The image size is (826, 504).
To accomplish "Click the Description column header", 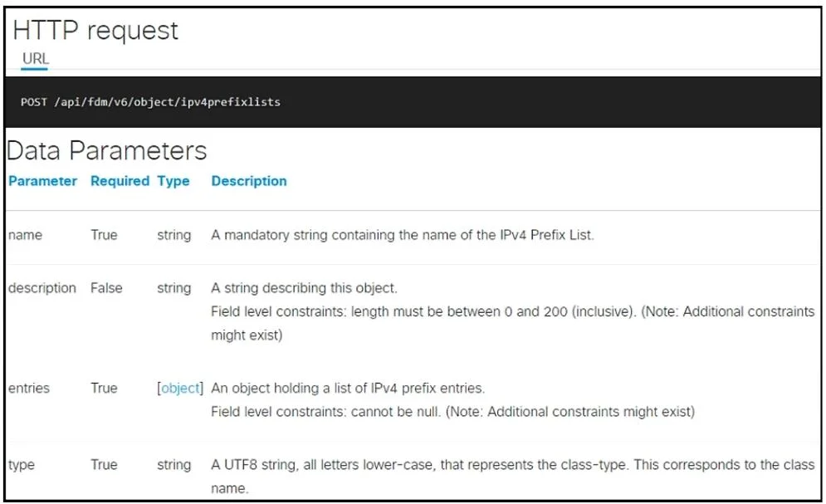I will [x=249, y=181].
